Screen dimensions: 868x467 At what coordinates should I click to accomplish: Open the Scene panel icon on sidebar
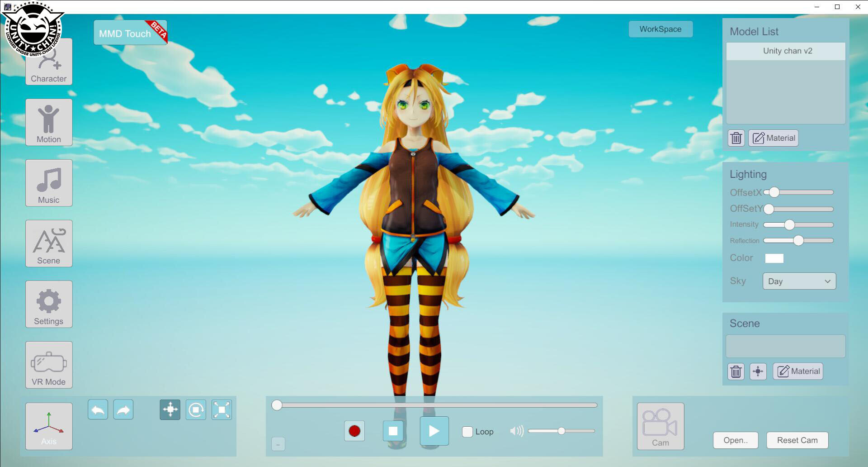(x=48, y=243)
